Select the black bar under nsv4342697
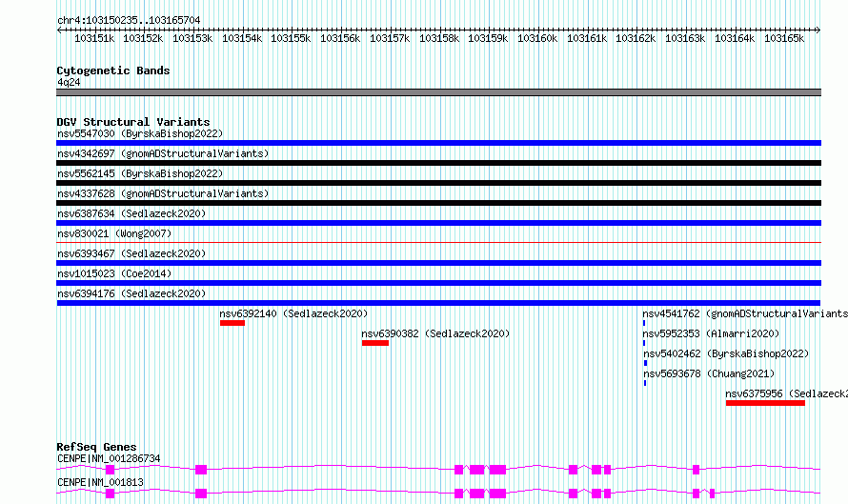This screenshot has width=848, height=504. 438,163
